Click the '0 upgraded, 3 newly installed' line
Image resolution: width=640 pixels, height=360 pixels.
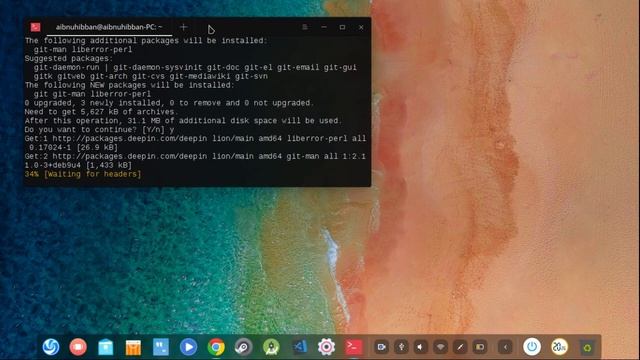pyautogui.click(x=169, y=103)
